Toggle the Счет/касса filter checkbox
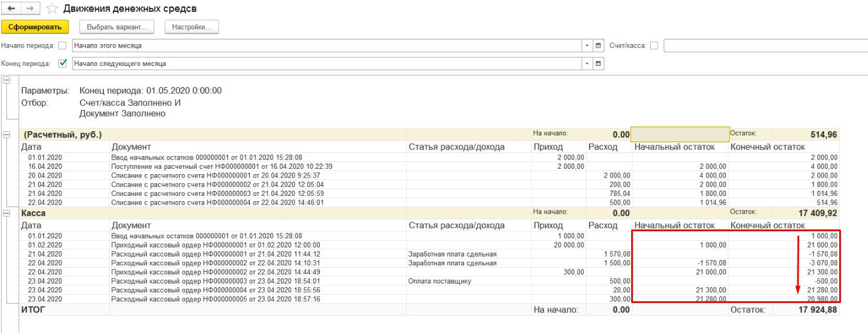Image resolution: width=868 pixels, height=333 pixels. click(x=653, y=45)
